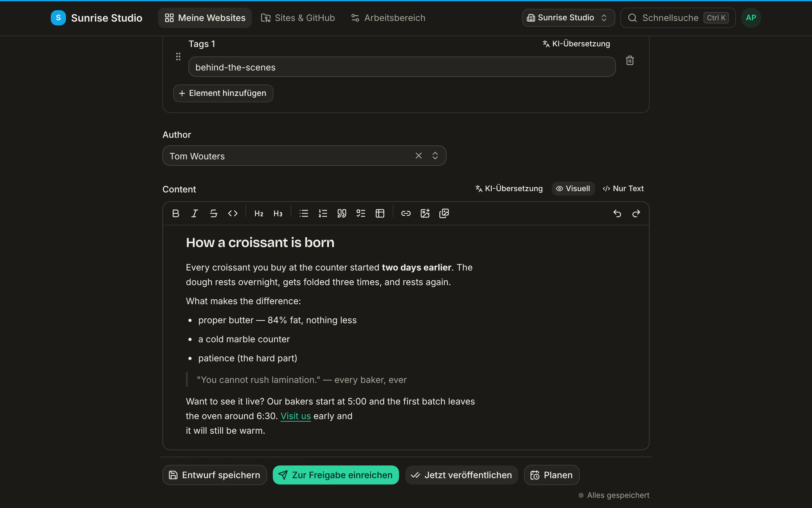812x508 pixels.
Task: Switch editor to Nur Text mode
Action: point(623,189)
